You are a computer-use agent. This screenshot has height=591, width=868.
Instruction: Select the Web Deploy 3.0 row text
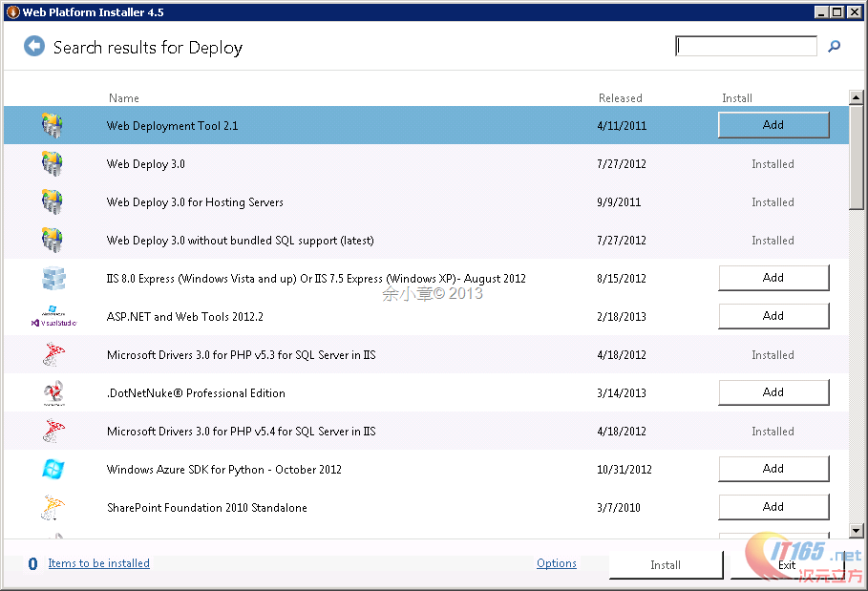coord(145,164)
